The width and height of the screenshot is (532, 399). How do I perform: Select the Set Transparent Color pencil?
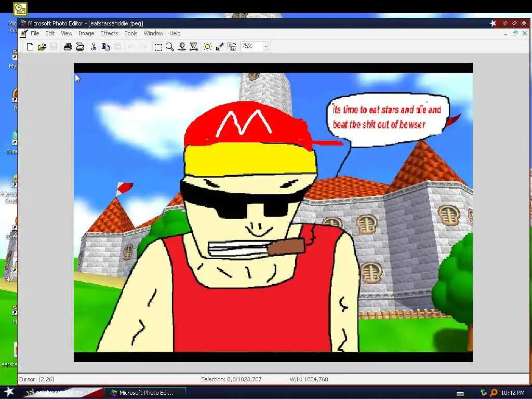click(x=220, y=47)
